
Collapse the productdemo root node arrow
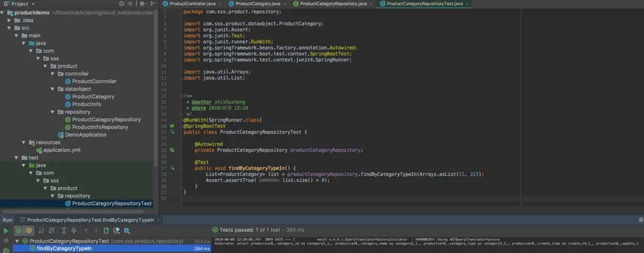pos(2,12)
